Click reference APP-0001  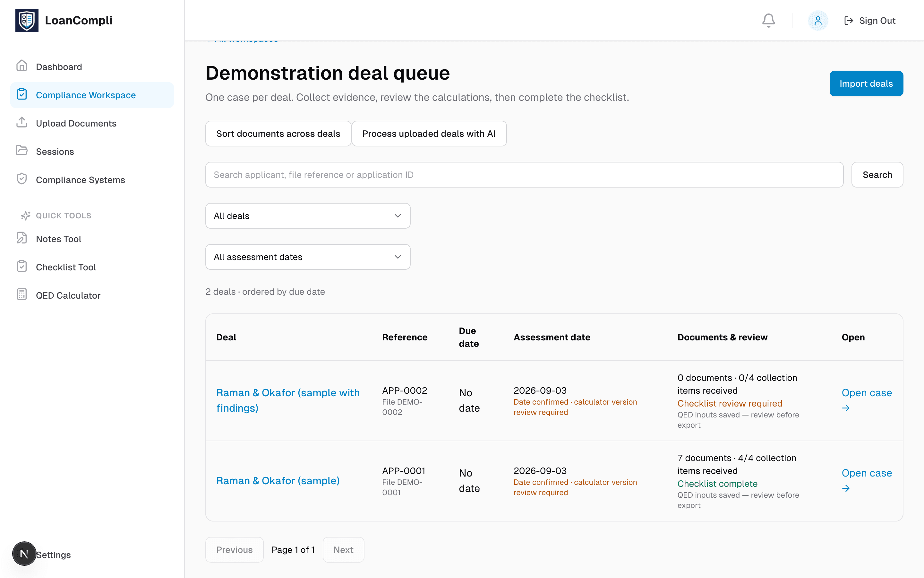(404, 470)
